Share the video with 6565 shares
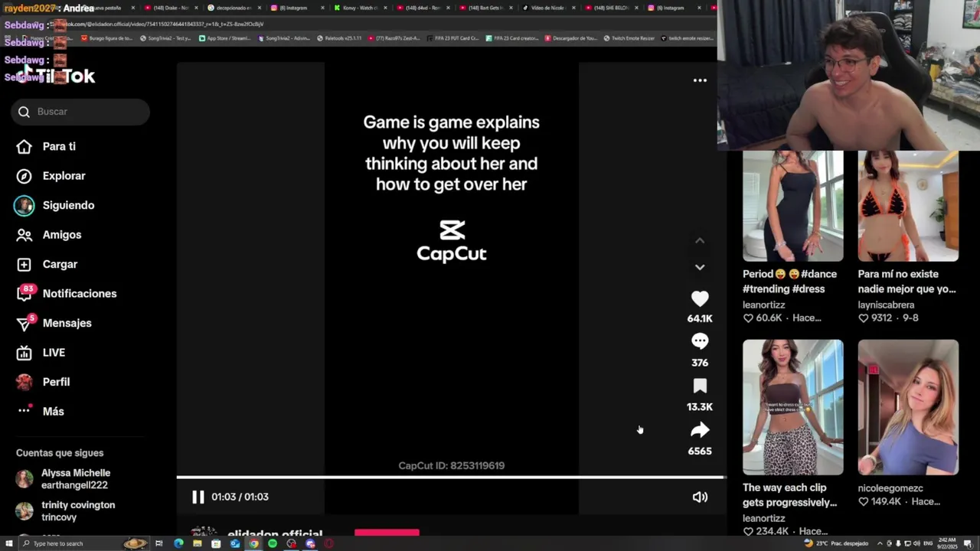The height and width of the screenshot is (551, 980). click(700, 430)
